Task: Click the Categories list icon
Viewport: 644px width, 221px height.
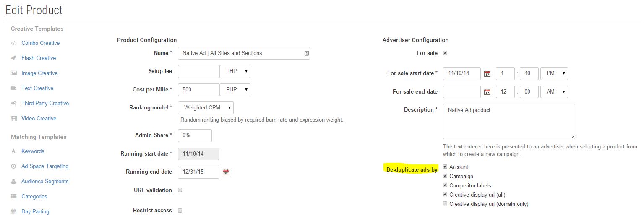Action: pos(14,196)
